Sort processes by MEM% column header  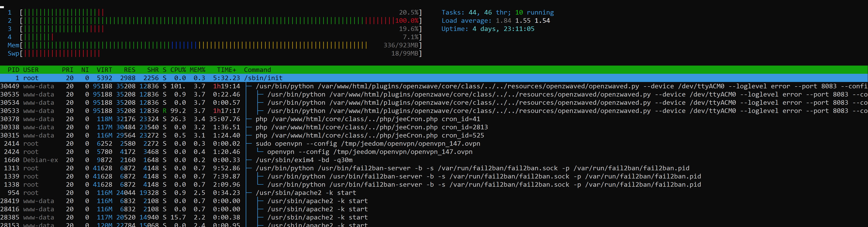pyautogui.click(x=197, y=70)
